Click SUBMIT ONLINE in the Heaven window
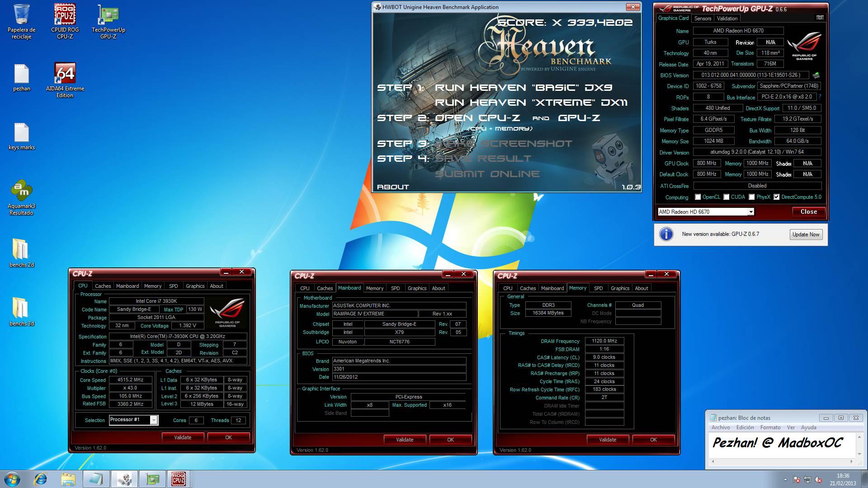Screen dimensions: 868x488 pyautogui.click(x=487, y=174)
